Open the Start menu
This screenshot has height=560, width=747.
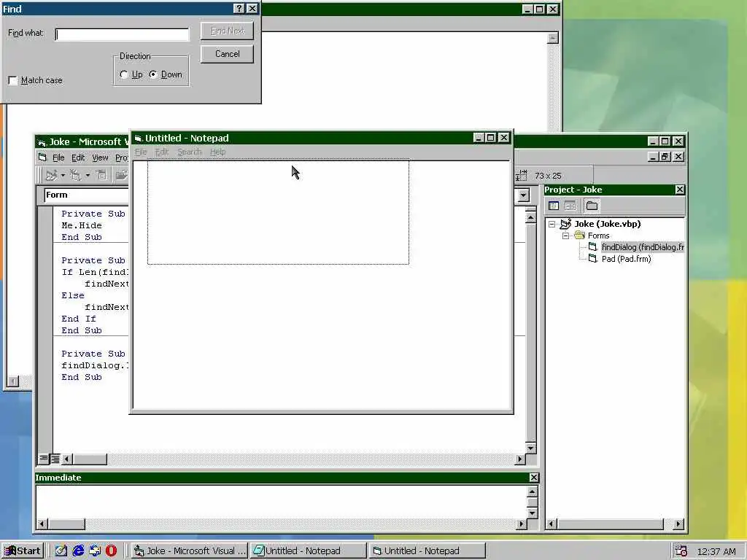(23, 551)
